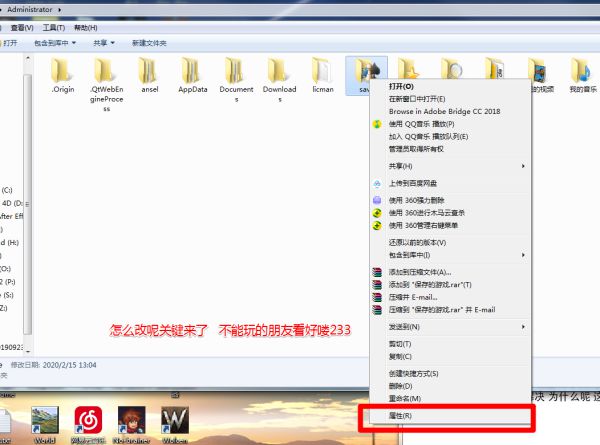Image resolution: width=600 pixels, height=445 pixels.
Task: Choose 还原以前的版本(V)
Action: 417,243
